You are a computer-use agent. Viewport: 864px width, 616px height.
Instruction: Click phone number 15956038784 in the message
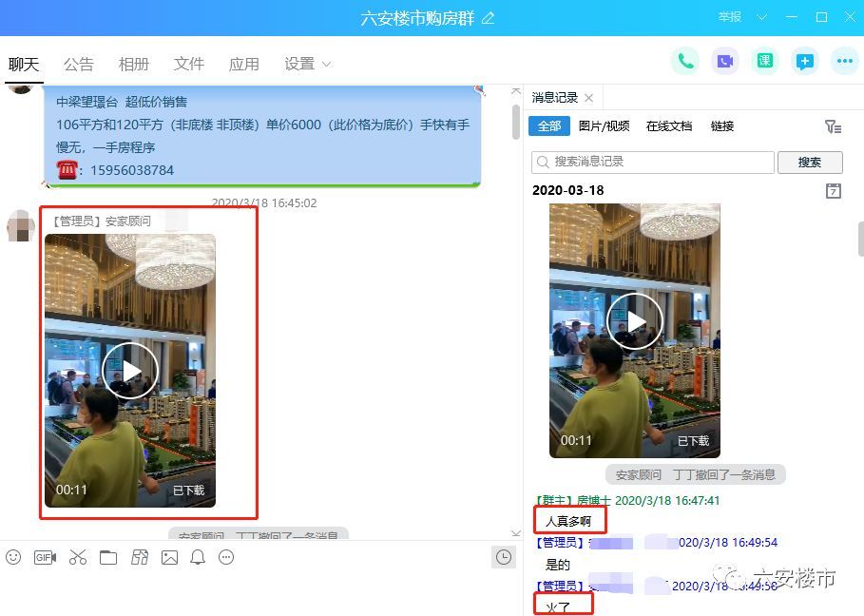[x=132, y=170]
